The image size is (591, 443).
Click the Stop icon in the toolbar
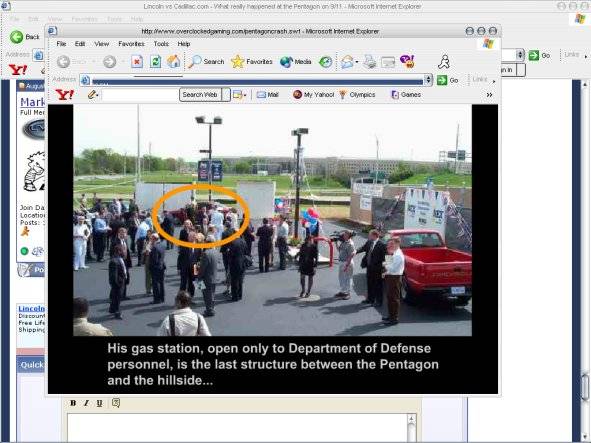(x=137, y=61)
